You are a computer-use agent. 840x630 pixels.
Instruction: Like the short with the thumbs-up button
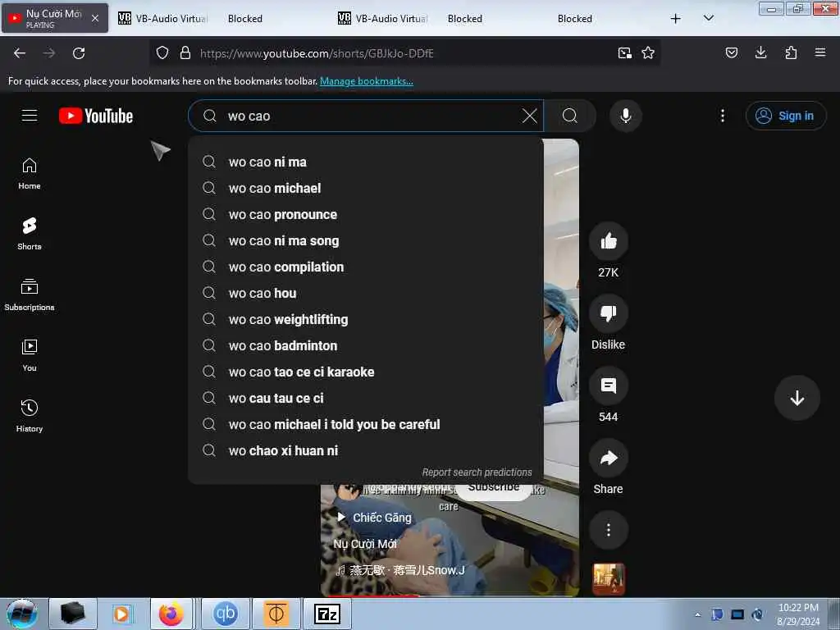tap(608, 242)
